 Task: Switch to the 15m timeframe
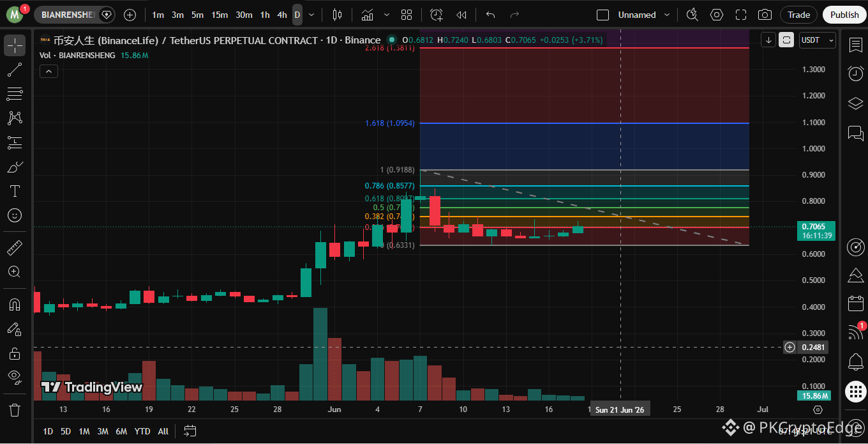click(220, 14)
